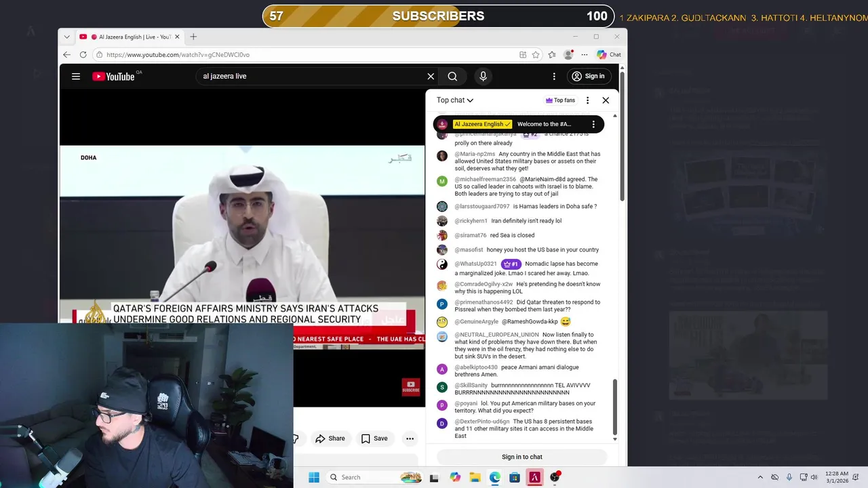The height and width of the screenshot is (488, 868).
Task: Open the volume control in system tray
Action: [x=816, y=477]
